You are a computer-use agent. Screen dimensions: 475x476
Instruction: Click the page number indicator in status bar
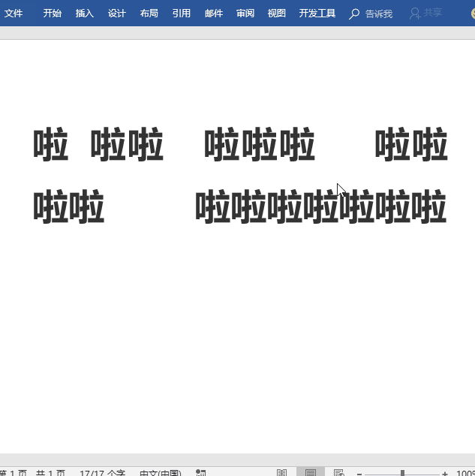pos(32,473)
